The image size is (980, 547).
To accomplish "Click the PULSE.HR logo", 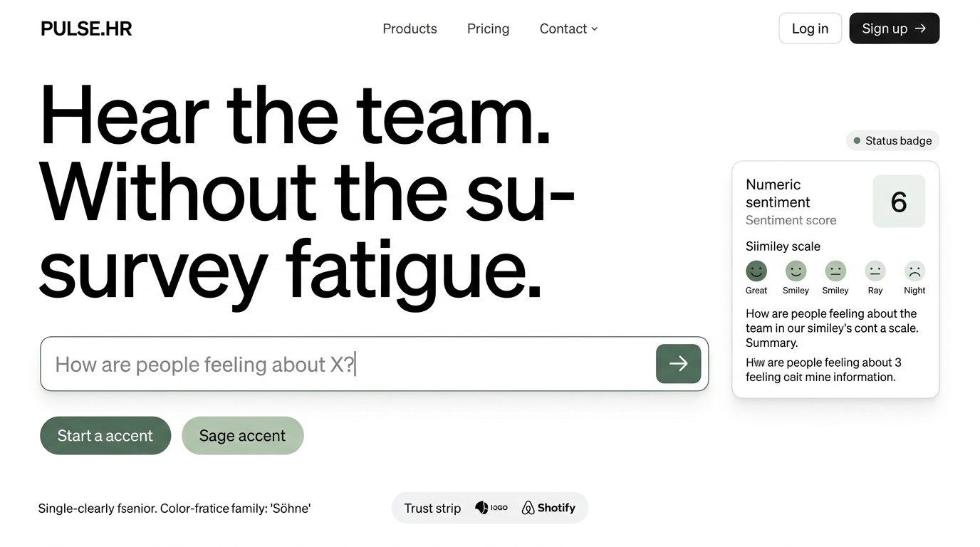I will (86, 28).
